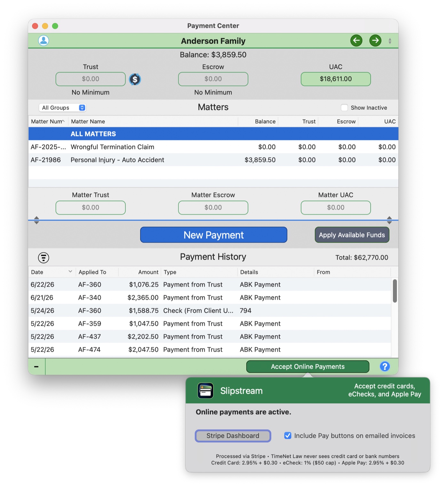Click the New Payment button
Viewport: 448px width, 492px height.
coord(213,235)
